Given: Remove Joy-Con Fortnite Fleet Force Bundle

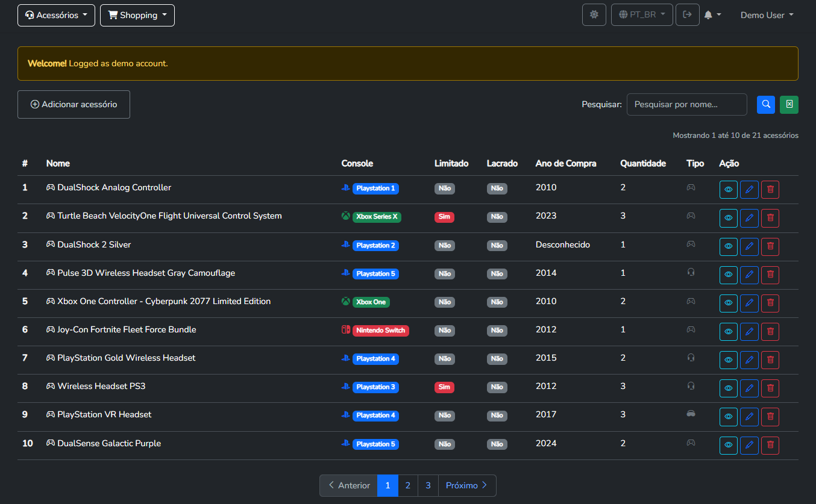Looking at the screenshot, I should (770, 332).
